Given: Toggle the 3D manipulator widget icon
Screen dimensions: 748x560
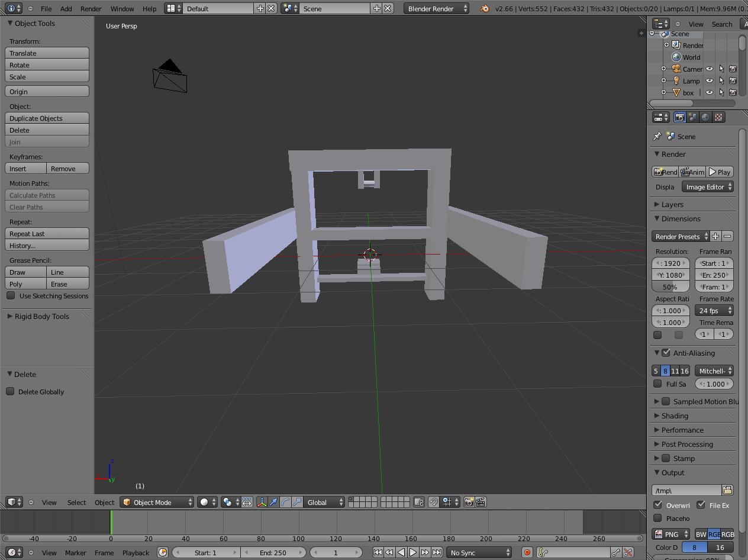Looking at the screenshot, I should click(x=262, y=502).
